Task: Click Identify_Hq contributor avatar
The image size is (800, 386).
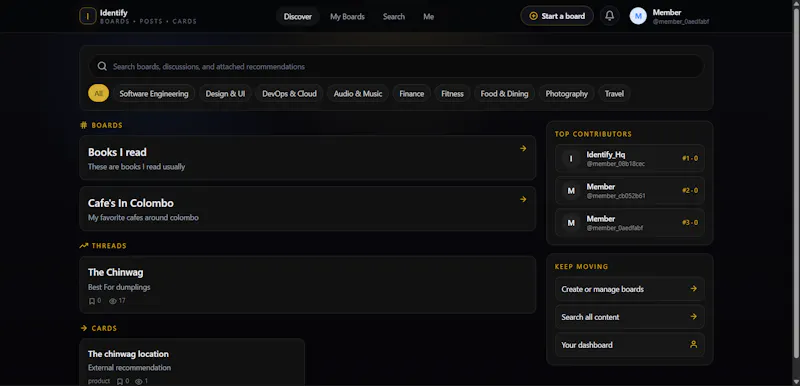Action: click(571, 159)
